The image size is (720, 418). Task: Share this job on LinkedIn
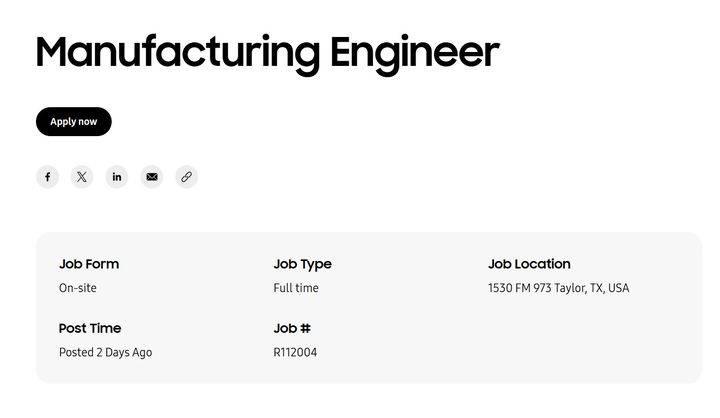pos(117,177)
